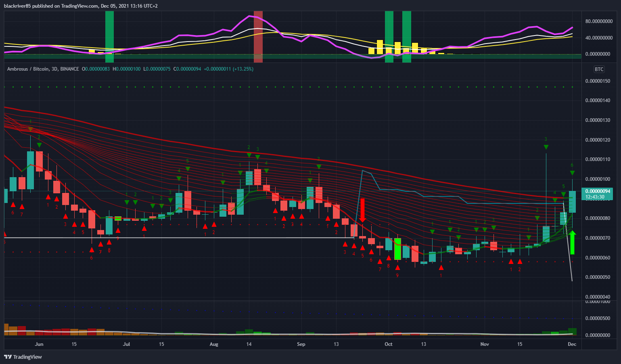
Task: Click the 0.00000500 volume axis label
Action: [598, 318]
